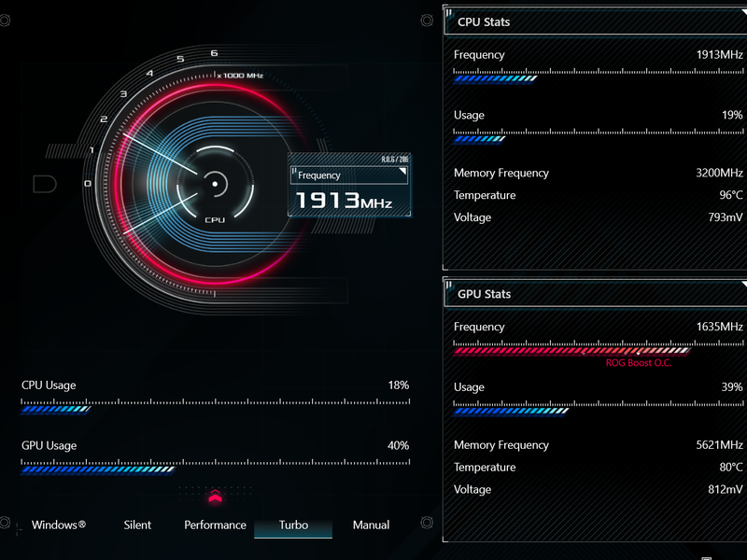The image size is (747, 560).
Task: Click the CPU Usage label
Action: (49, 385)
